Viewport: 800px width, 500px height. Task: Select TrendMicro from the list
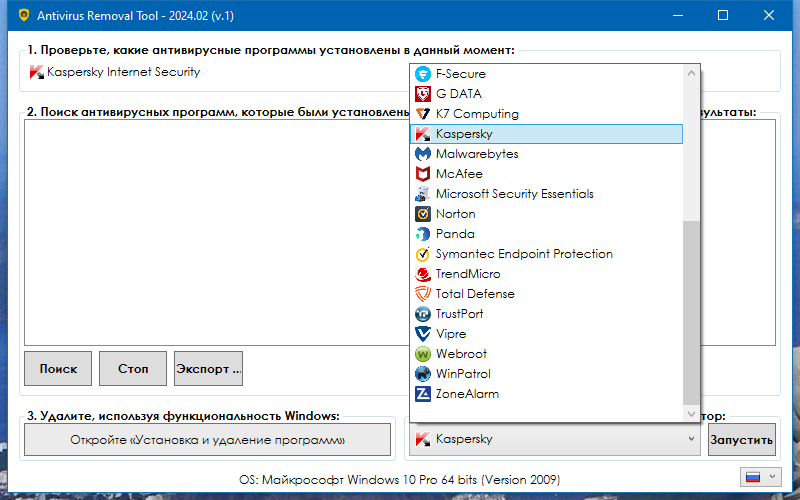546,274
